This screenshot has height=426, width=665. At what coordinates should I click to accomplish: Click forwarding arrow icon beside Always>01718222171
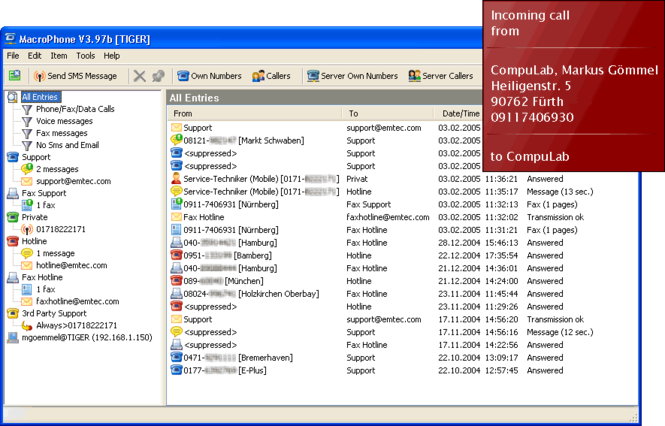pyautogui.click(x=27, y=326)
